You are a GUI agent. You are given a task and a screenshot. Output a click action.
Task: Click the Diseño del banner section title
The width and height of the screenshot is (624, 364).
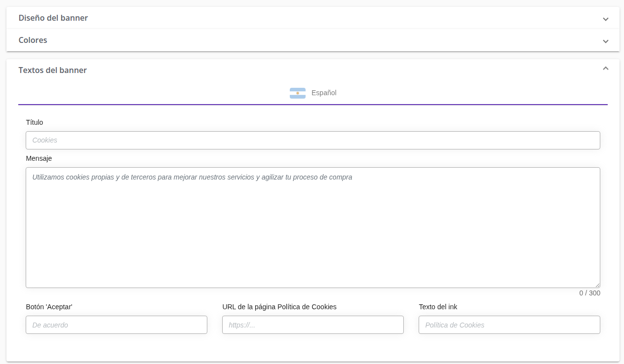[x=53, y=18]
